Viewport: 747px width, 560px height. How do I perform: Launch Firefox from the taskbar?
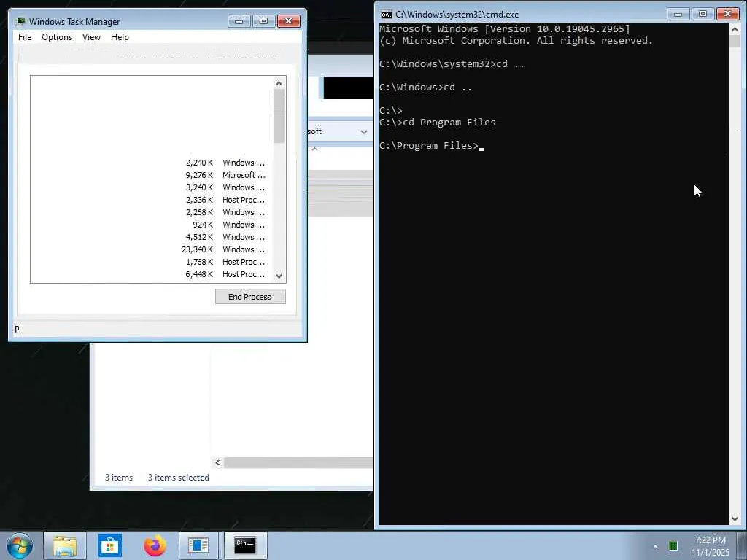click(x=155, y=545)
